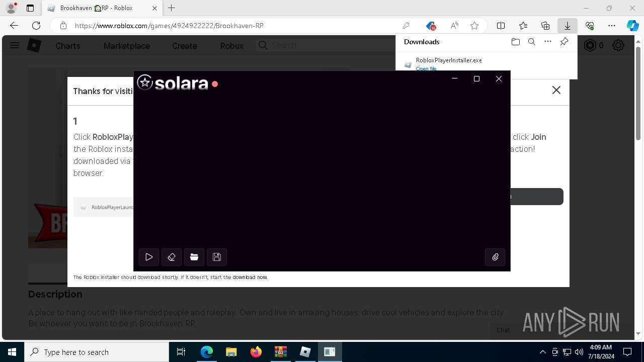View site information lock icon
This screenshot has width=644, height=362.
click(x=63, y=26)
